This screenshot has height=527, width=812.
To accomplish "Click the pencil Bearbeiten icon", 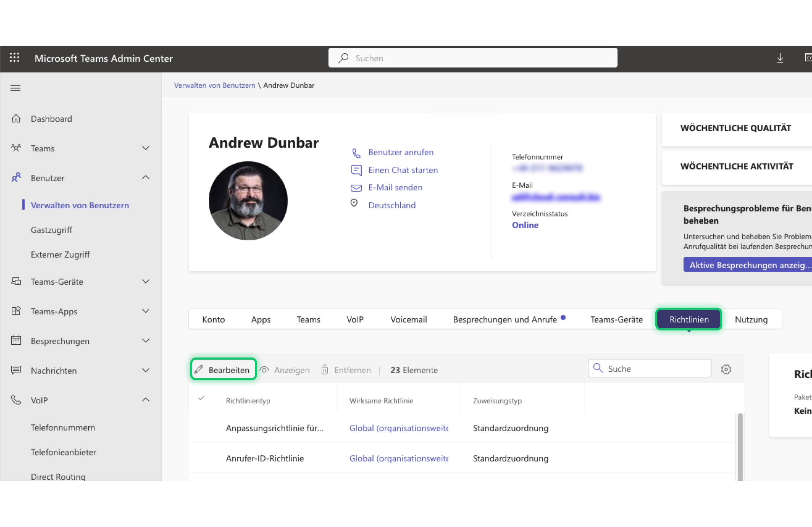I will (x=199, y=369).
